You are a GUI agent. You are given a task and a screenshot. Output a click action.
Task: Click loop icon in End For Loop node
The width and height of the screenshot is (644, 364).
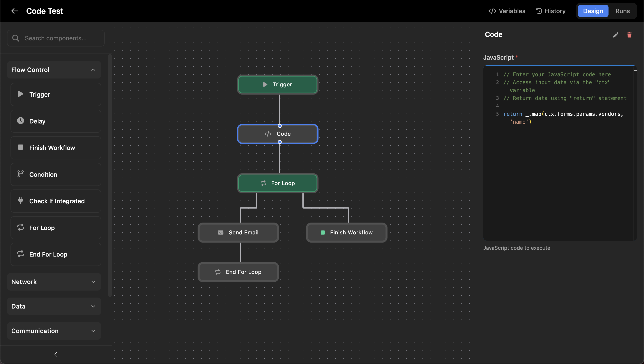click(x=218, y=272)
